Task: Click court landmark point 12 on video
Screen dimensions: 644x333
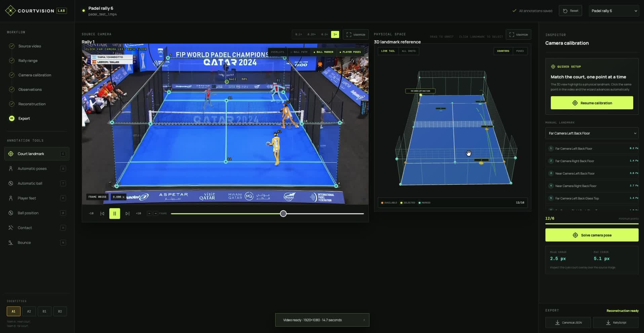Action: (226, 162)
